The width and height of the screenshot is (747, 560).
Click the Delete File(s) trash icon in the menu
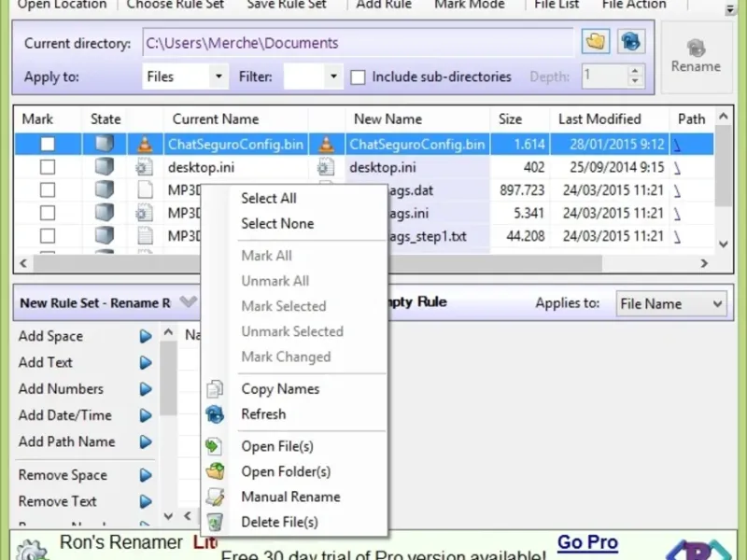tap(215, 522)
